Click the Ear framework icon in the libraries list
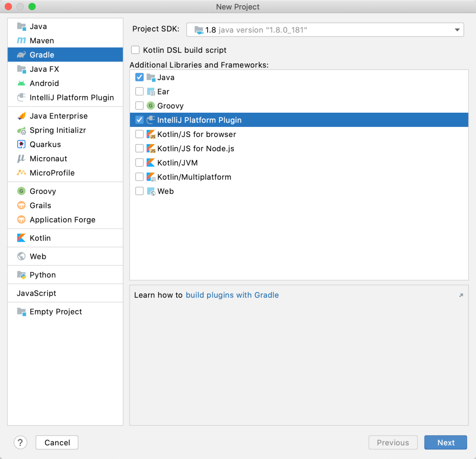Screen dimensions: 476x459 [151, 92]
